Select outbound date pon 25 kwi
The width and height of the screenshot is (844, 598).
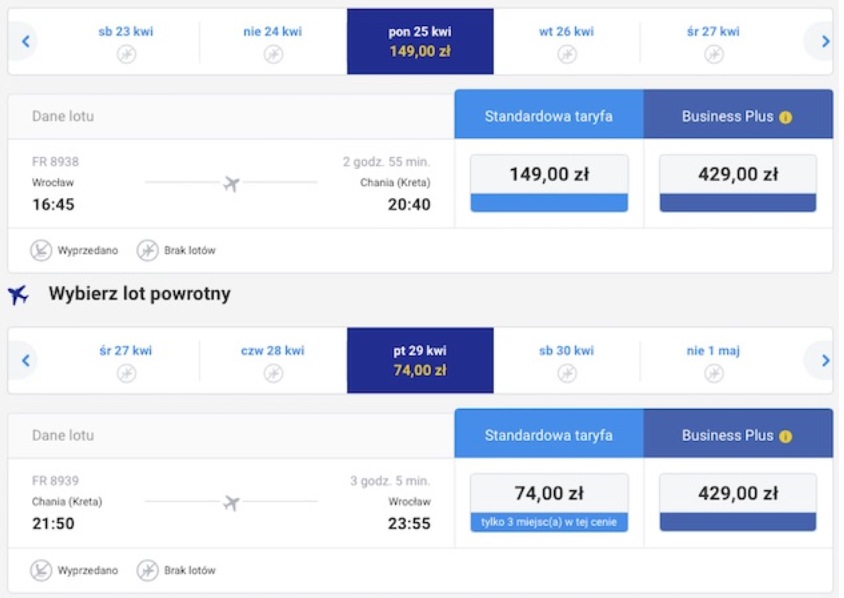tap(420, 41)
